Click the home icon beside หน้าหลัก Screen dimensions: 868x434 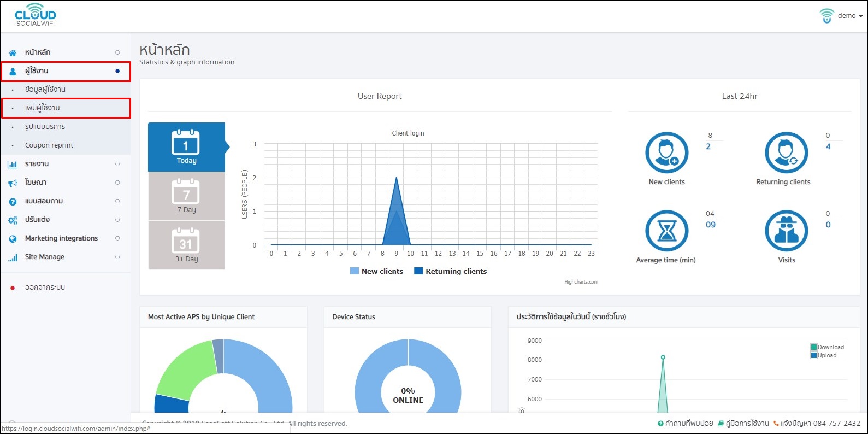[13, 52]
